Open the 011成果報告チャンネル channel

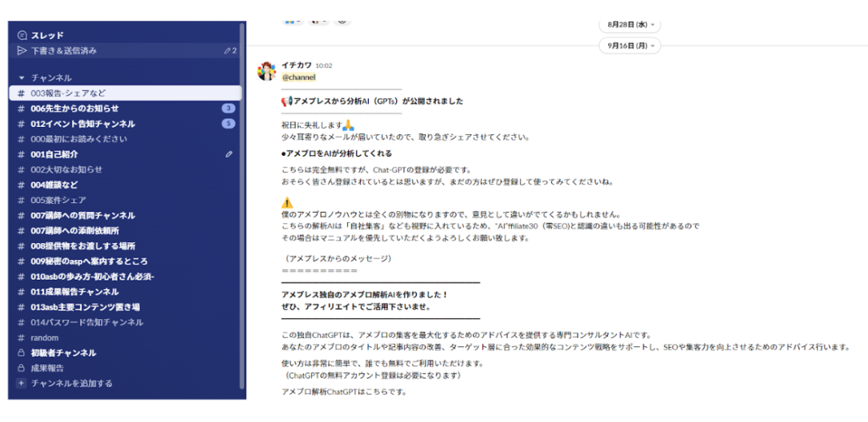pyautogui.click(x=125, y=292)
